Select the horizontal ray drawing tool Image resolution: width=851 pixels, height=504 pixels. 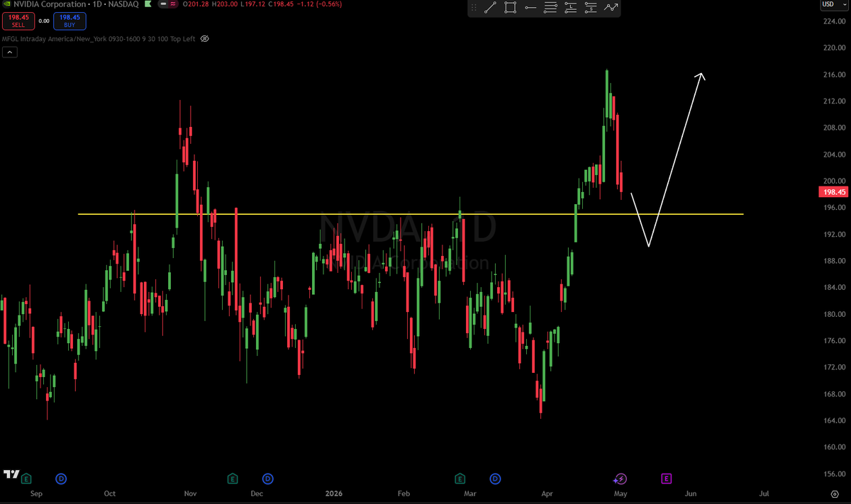tap(530, 9)
